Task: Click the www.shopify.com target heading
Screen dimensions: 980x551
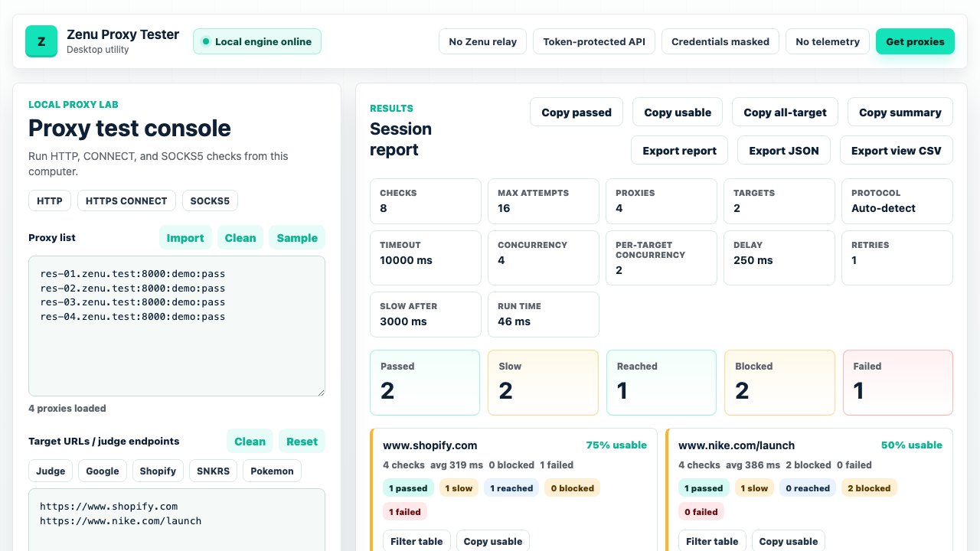Action: point(430,445)
